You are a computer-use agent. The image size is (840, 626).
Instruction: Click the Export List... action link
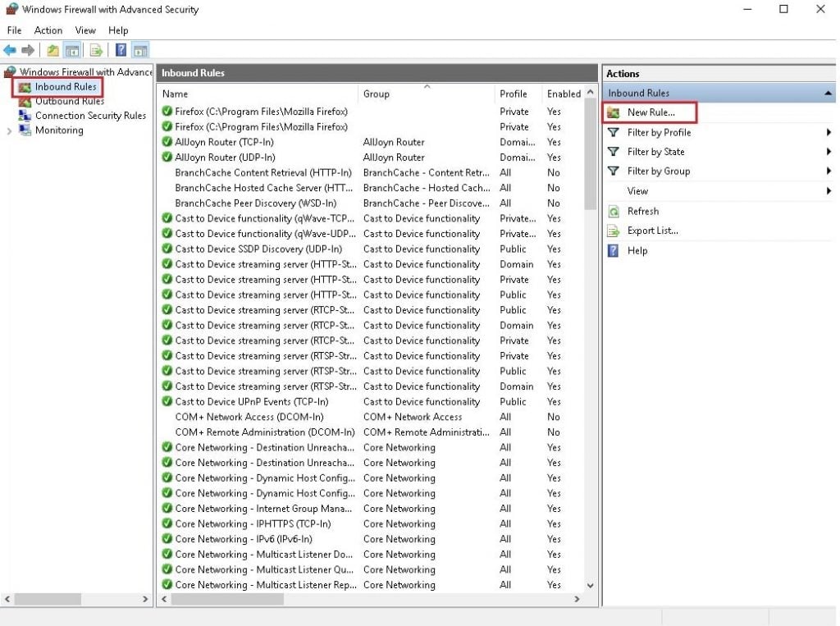[x=652, y=231]
